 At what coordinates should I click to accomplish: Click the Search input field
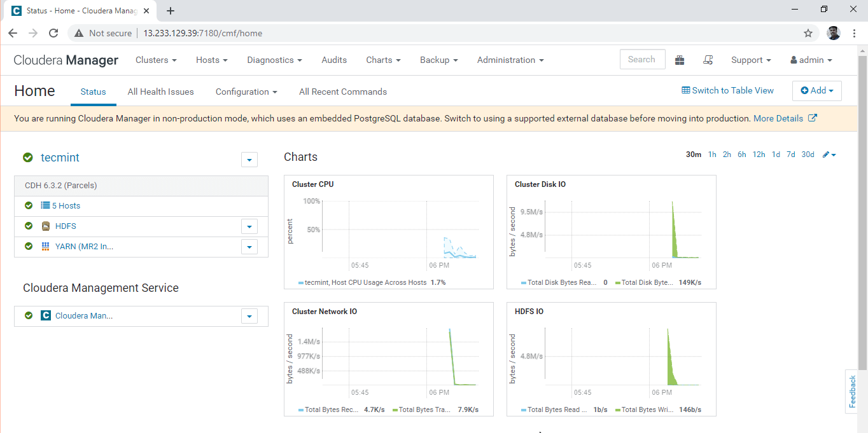(642, 59)
